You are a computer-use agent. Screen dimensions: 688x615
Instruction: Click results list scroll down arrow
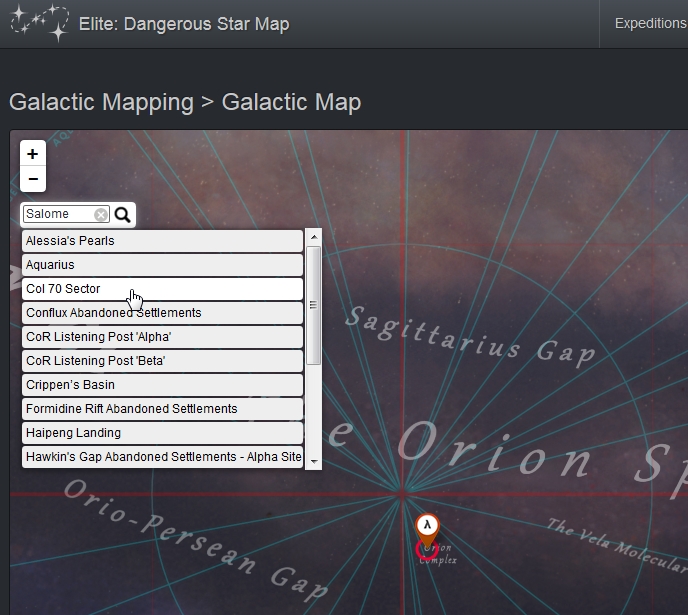(x=314, y=461)
